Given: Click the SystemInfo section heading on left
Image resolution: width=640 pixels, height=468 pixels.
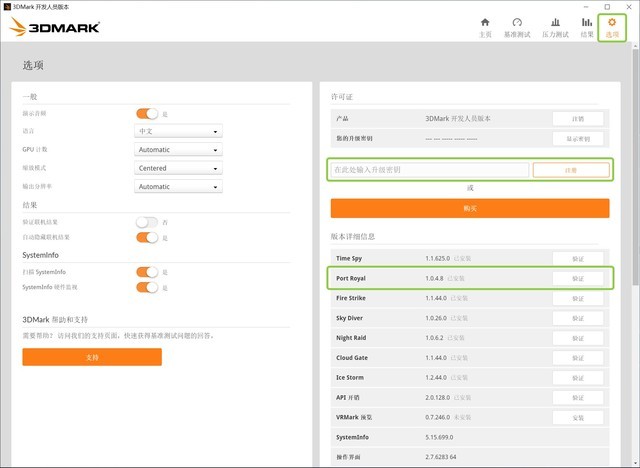Looking at the screenshot, I should click(x=40, y=255).
